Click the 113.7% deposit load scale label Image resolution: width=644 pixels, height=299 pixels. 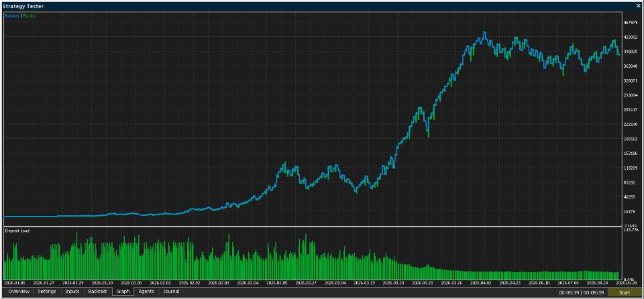tap(631, 230)
